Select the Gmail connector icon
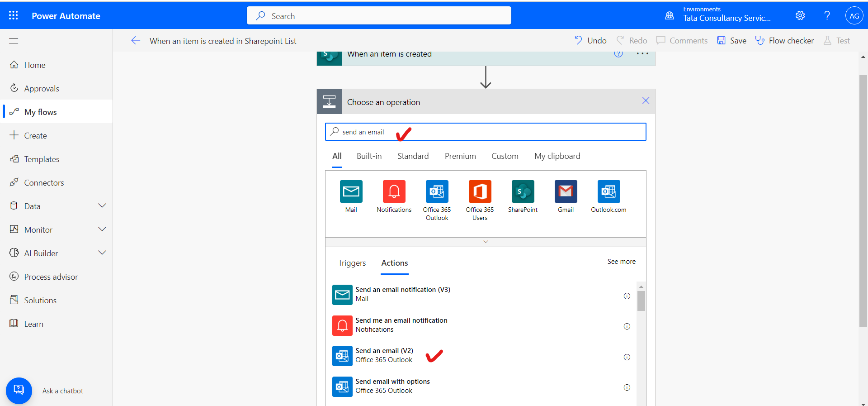The height and width of the screenshot is (406, 868). point(566,191)
